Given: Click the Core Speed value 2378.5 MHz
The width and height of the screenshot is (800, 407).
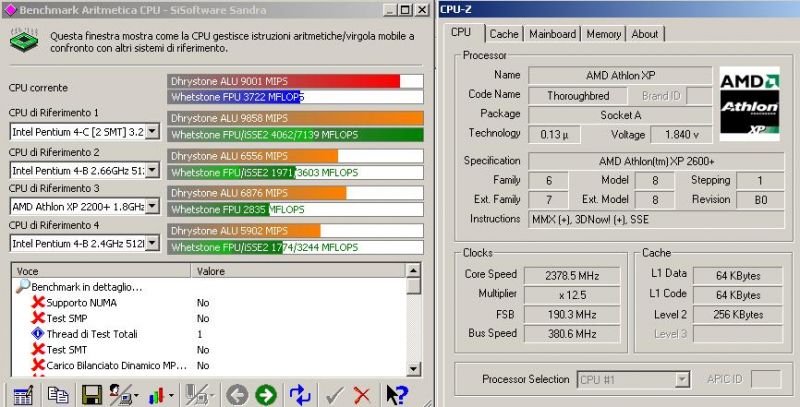Looking at the screenshot, I should (x=572, y=275).
